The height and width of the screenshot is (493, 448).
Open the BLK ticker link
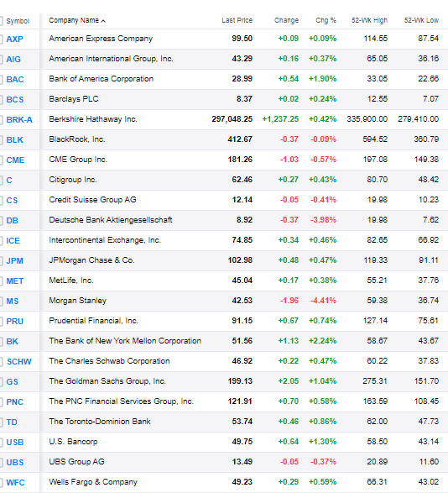pyautogui.click(x=14, y=139)
